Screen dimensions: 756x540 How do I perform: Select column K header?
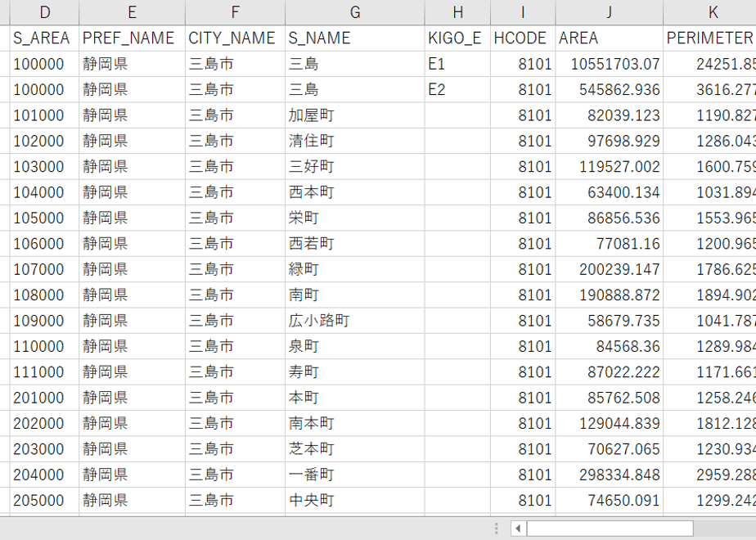coord(709,12)
